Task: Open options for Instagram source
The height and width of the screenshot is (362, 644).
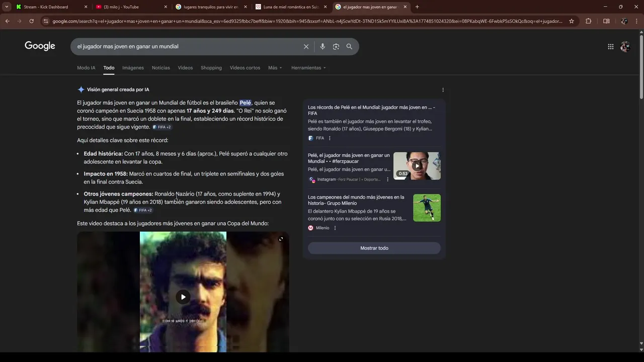Action: tap(387, 179)
